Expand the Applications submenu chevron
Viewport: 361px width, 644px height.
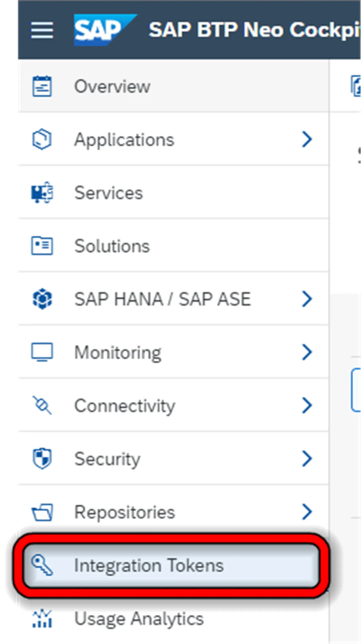point(307,139)
